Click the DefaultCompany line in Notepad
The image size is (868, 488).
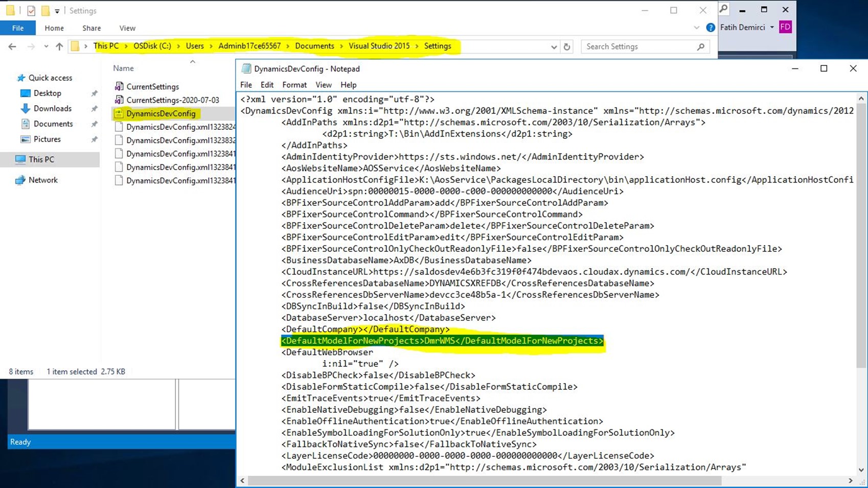click(x=366, y=329)
